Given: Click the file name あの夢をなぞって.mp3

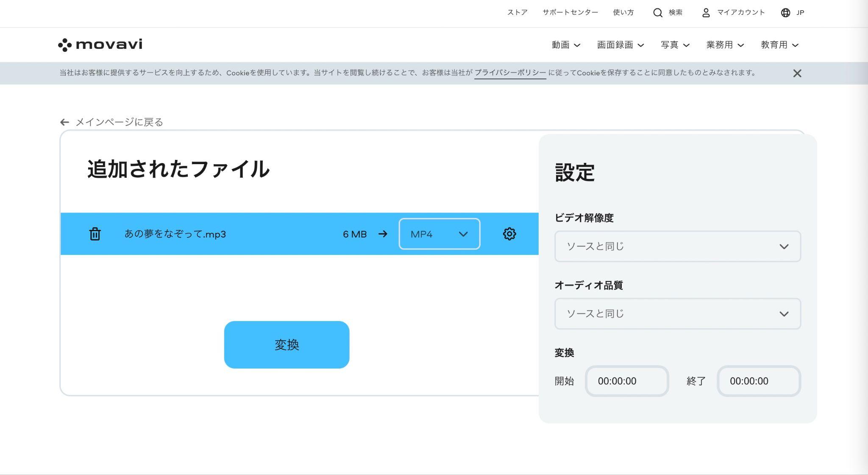Looking at the screenshot, I should [x=175, y=234].
